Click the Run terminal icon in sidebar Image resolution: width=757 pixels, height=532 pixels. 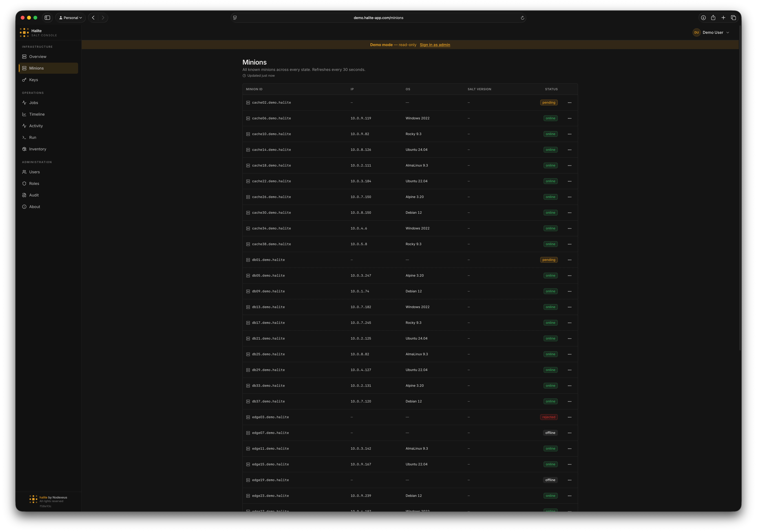pos(24,137)
